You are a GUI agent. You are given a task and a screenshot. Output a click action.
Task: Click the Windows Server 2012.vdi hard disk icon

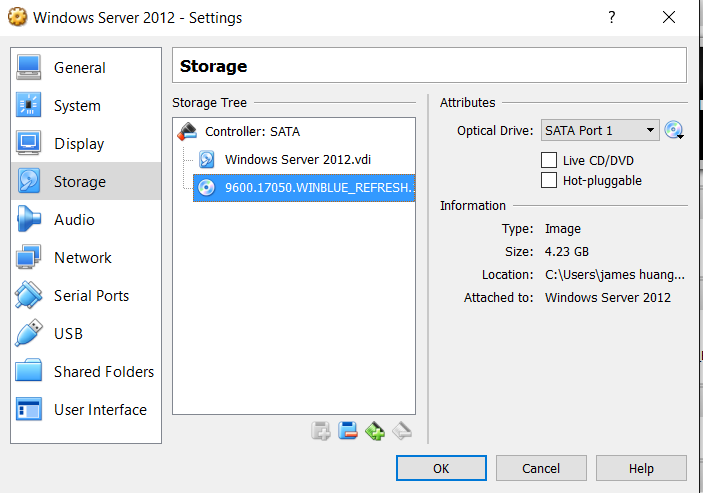[x=207, y=159]
